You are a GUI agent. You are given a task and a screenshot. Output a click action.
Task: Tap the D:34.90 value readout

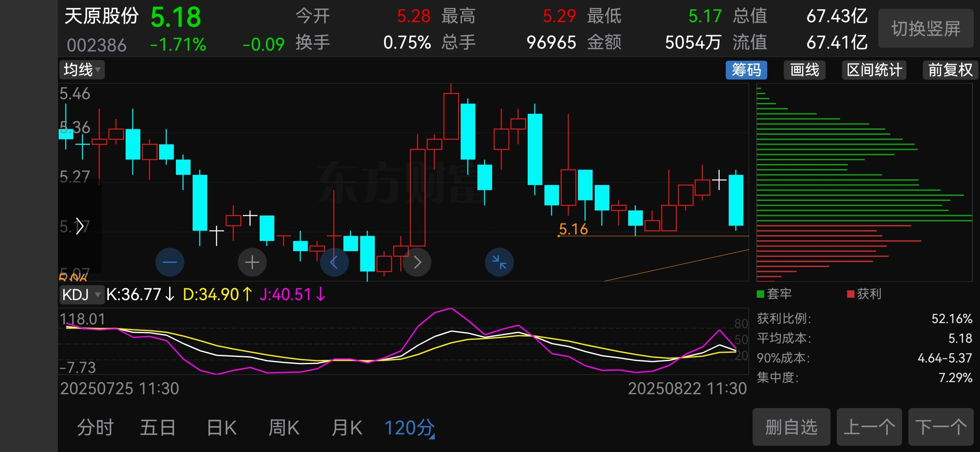tap(218, 295)
